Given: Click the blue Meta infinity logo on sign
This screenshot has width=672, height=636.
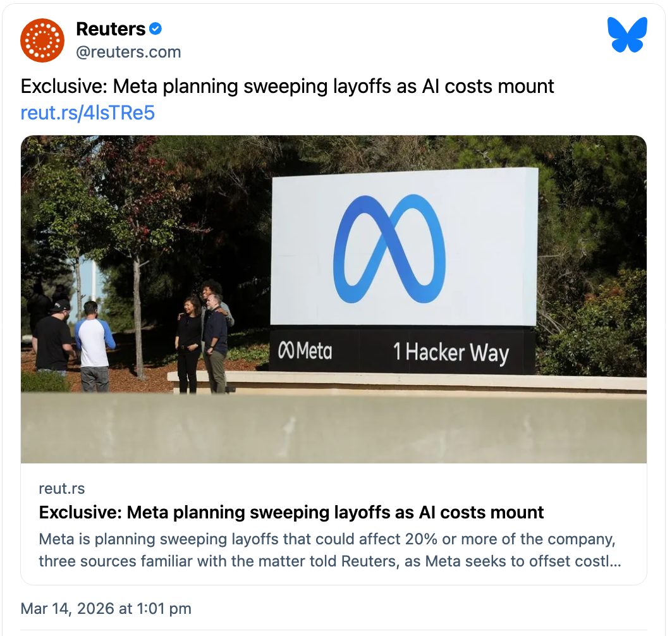Looking at the screenshot, I should tap(389, 248).
